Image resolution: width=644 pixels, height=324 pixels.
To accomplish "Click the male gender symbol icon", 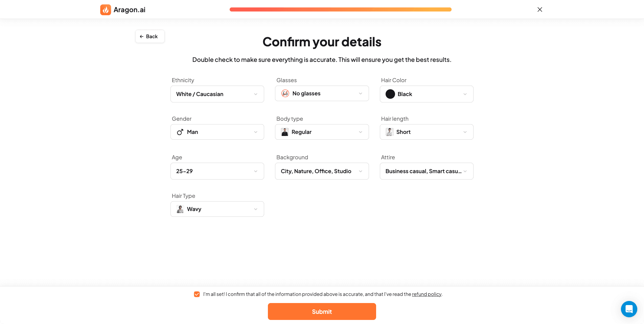I will point(180,132).
